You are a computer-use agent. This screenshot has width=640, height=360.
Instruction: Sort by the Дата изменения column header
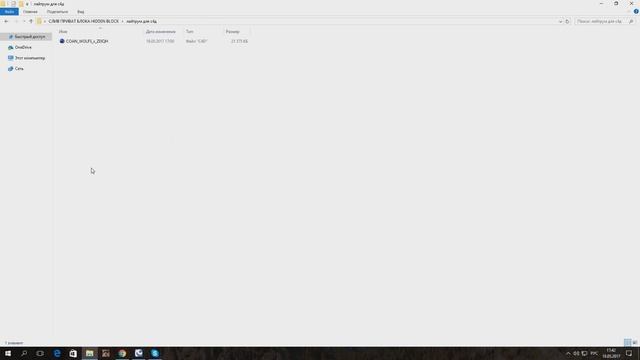click(x=161, y=31)
